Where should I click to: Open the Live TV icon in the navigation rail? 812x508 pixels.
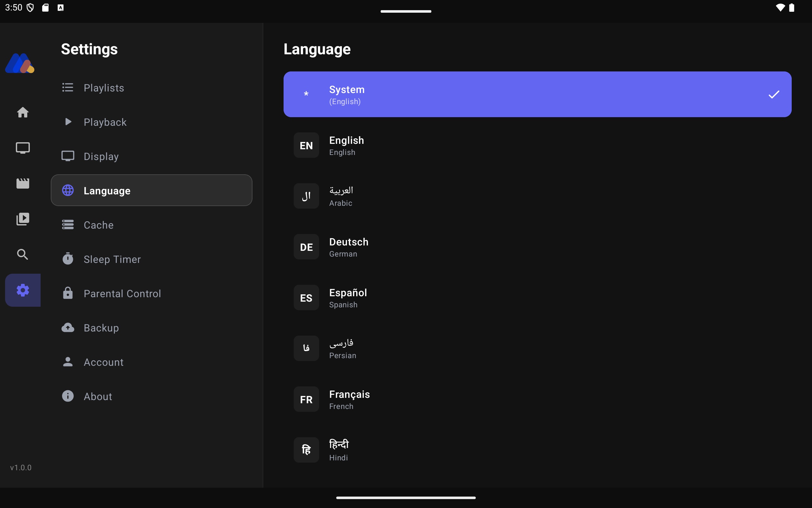pyautogui.click(x=23, y=148)
